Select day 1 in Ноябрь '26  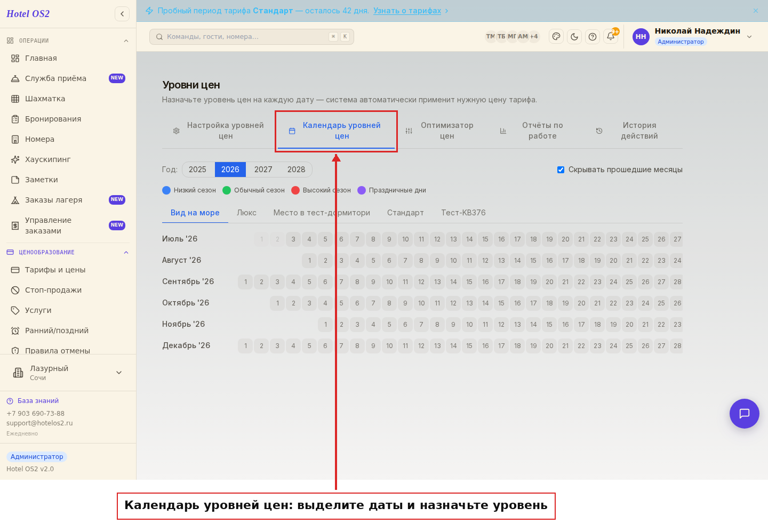pyautogui.click(x=325, y=325)
